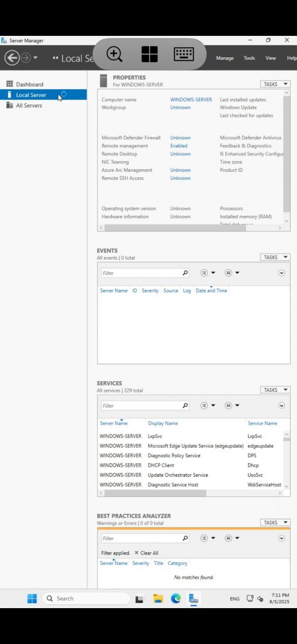
Task: Expand the Best Practices Analyzer filter chevron
Action: tap(281, 538)
